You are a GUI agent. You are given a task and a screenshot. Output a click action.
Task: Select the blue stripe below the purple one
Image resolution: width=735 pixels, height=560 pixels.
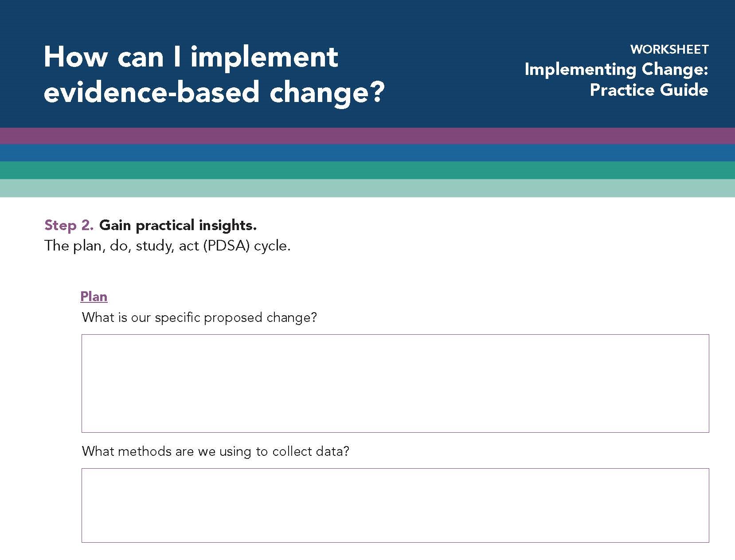367,153
